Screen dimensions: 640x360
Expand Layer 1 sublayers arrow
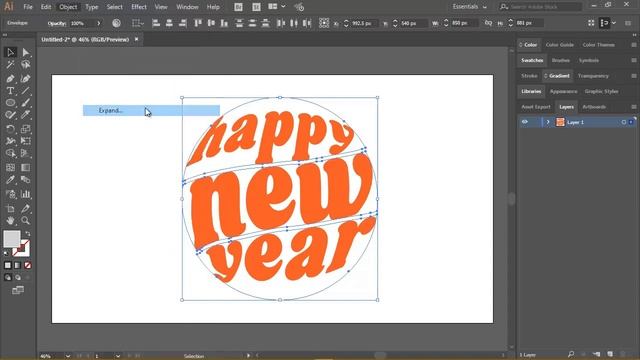[x=548, y=122]
